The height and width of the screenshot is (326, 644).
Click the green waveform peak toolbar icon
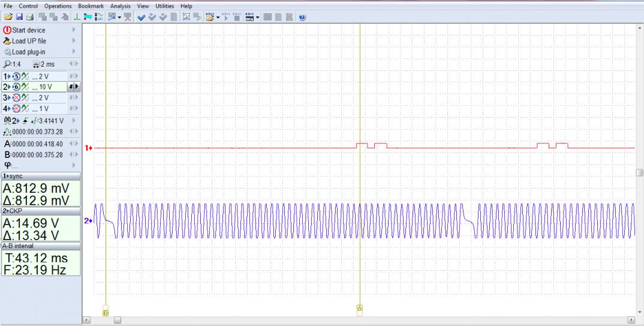coord(77,17)
